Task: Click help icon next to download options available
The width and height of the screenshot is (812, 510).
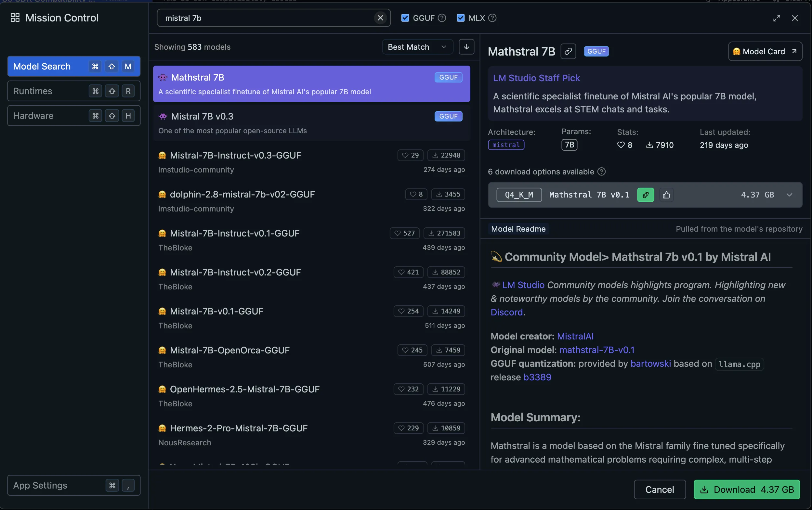Action: click(x=601, y=172)
